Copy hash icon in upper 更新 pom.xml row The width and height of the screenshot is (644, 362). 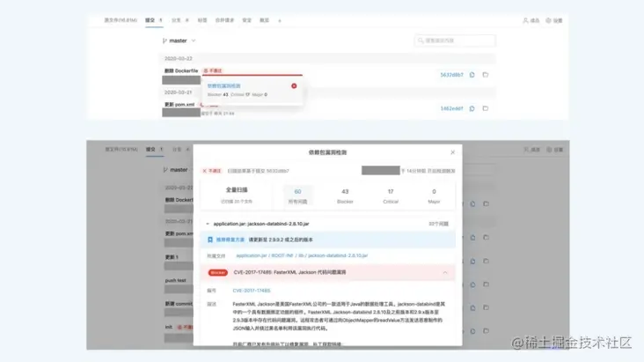tap(472, 108)
